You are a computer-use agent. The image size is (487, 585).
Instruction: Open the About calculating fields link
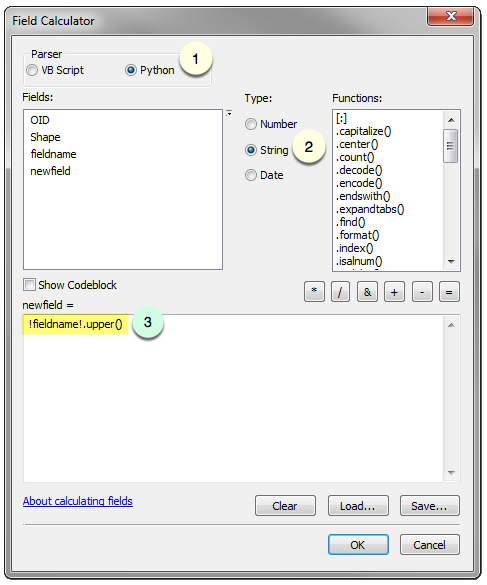[78, 501]
